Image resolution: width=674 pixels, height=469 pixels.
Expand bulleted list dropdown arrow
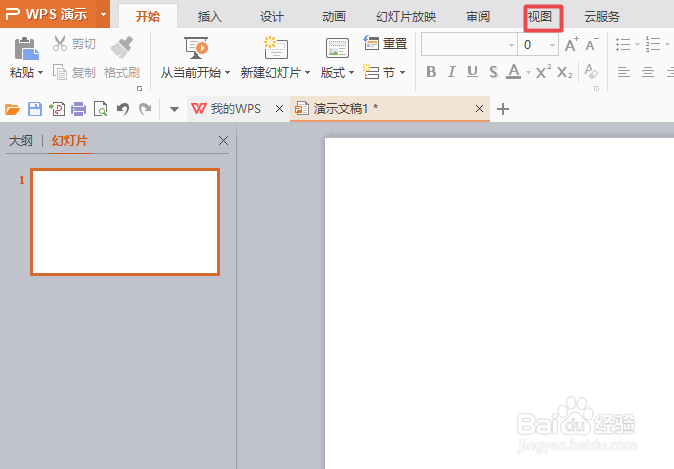coord(637,44)
